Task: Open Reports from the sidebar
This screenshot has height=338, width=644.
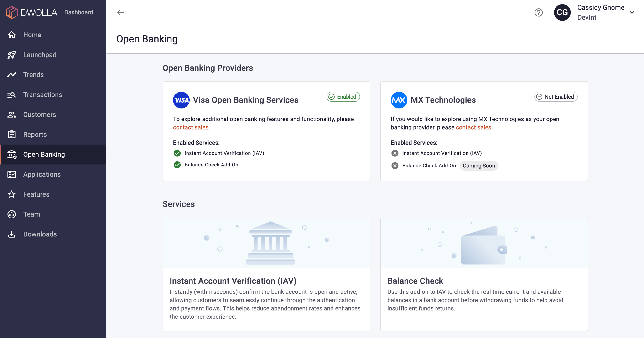Action: tap(53, 135)
